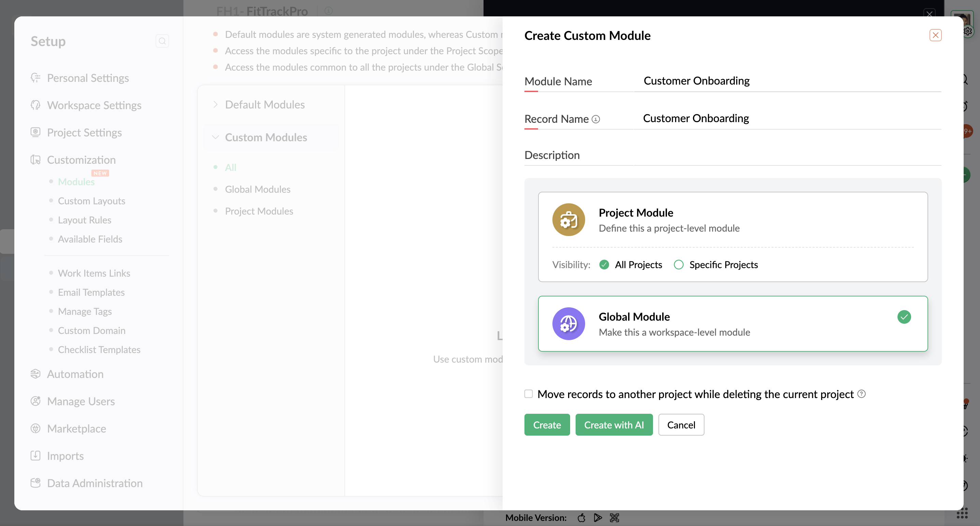The image size is (980, 526).
Task: Click the QR code mobile version icon
Action: pyautogui.click(x=614, y=517)
